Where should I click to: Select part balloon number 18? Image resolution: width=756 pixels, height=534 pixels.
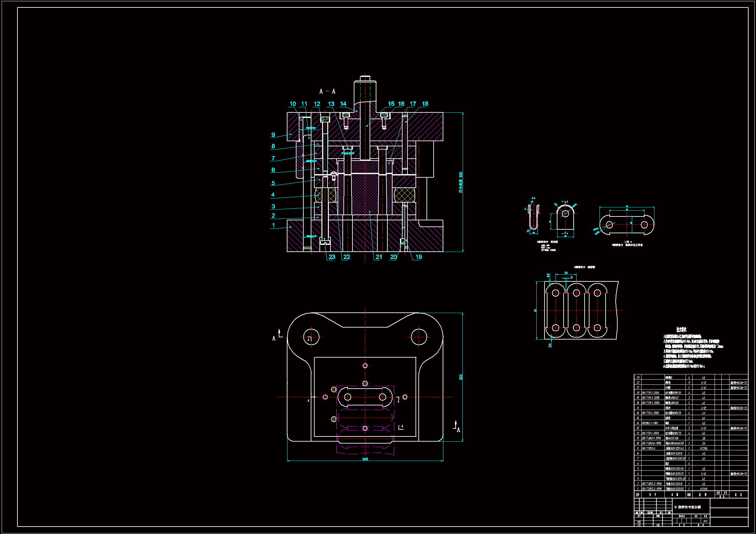[x=425, y=104]
